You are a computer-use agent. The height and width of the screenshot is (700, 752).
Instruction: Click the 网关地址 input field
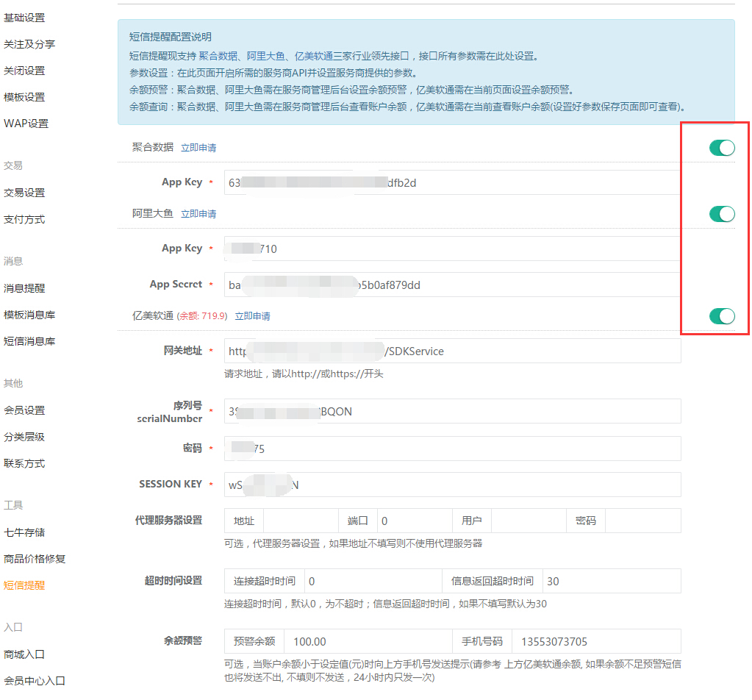[452, 351]
